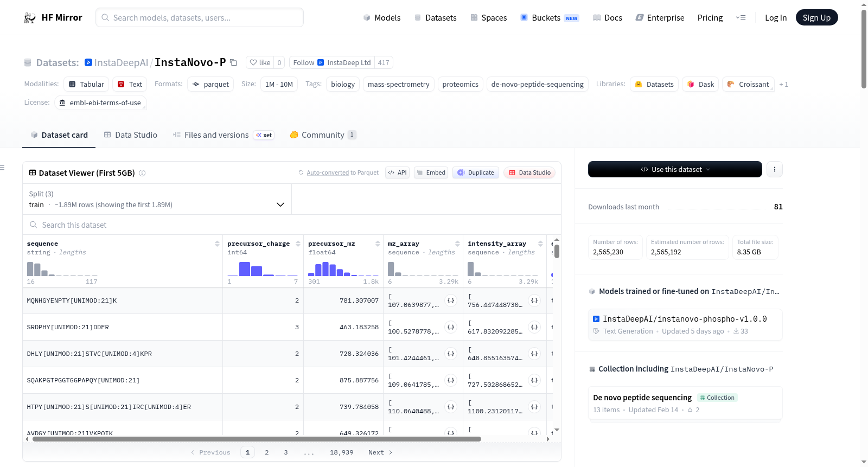Click the horizontal table scrollbar
The width and height of the screenshot is (868, 467).
coord(257,439)
